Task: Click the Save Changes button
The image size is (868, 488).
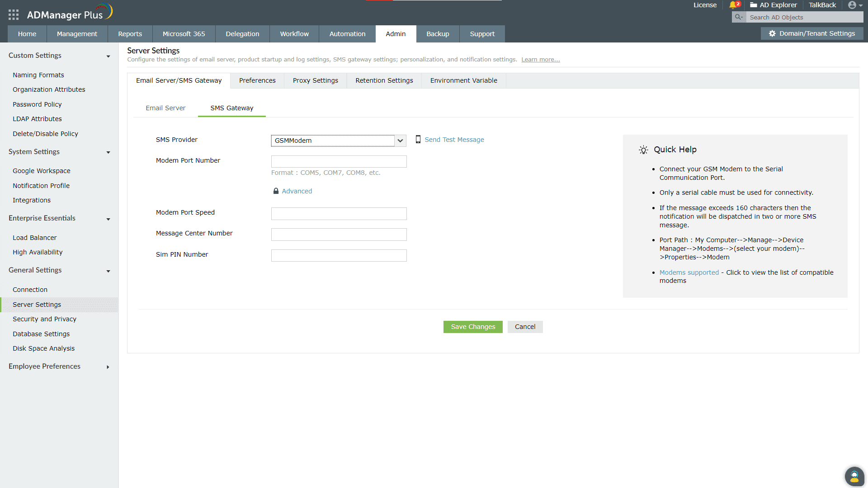Action: [472, 326]
